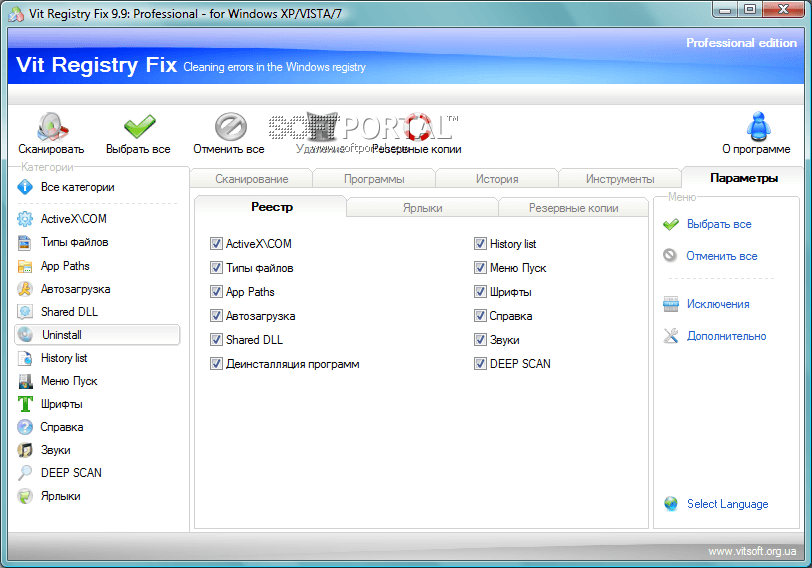This screenshot has width=812, height=568.
Task: Uncheck the Меню Пуск checkbox
Action: [481, 268]
